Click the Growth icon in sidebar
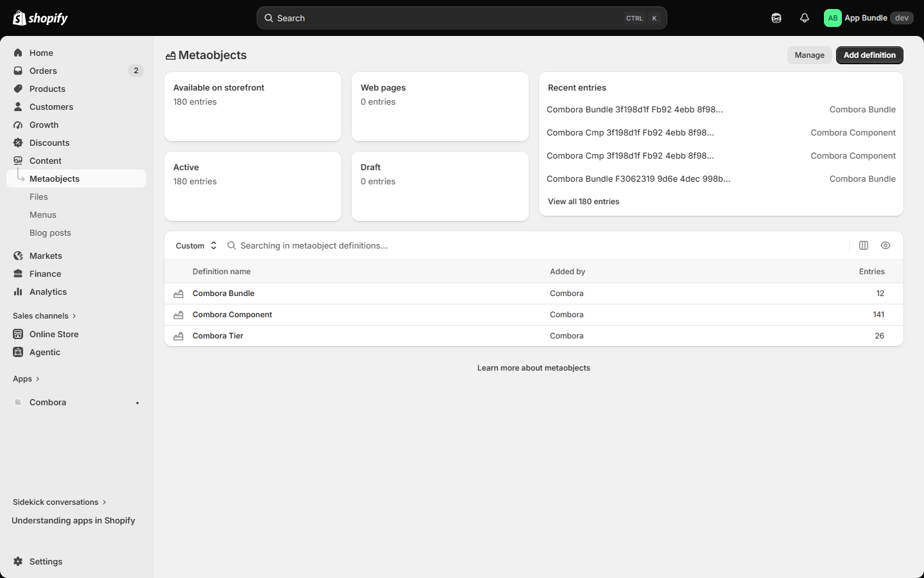This screenshot has height=578, width=924. tap(18, 125)
